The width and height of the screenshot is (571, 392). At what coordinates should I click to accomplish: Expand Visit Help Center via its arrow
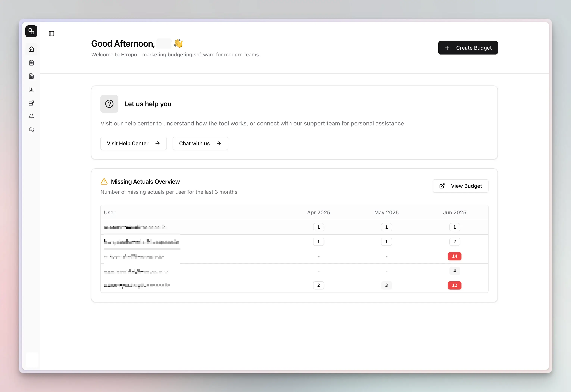(158, 143)
